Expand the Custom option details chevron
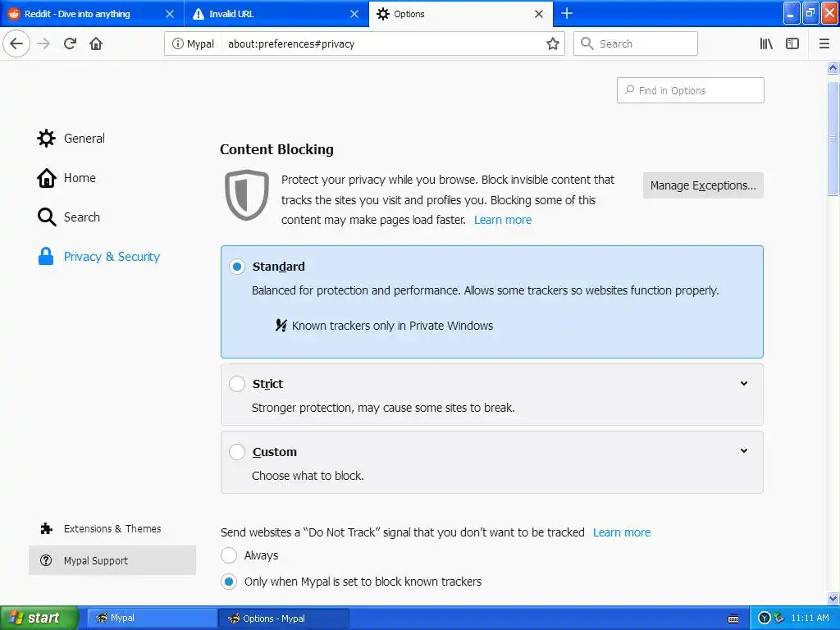840x630 pixels. point(743,451)
